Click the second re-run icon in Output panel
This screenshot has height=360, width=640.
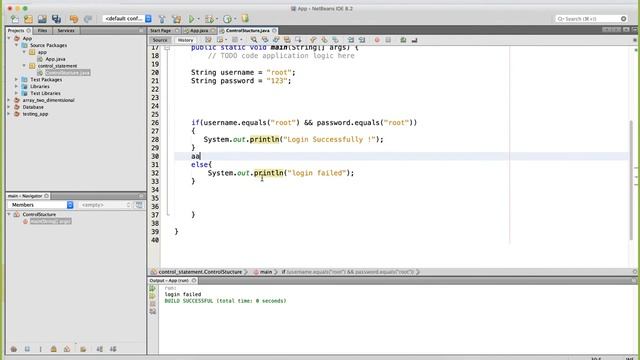153,296
